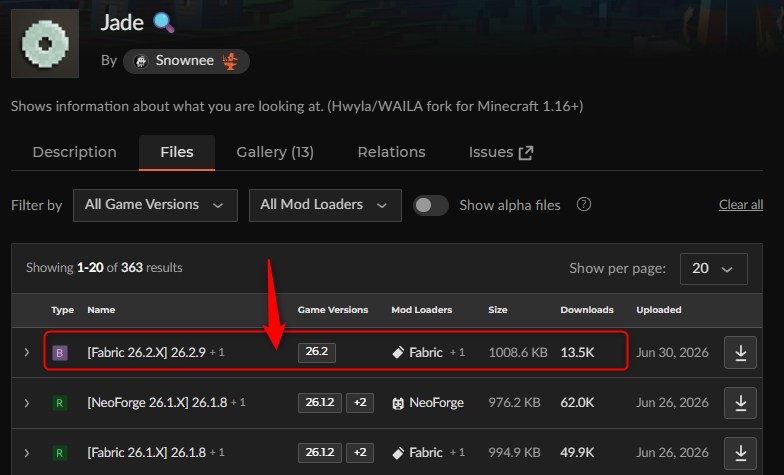Click the magnifying glass emoji beside Jade
This screenshot has height=475, width=784.
(163, 23)
